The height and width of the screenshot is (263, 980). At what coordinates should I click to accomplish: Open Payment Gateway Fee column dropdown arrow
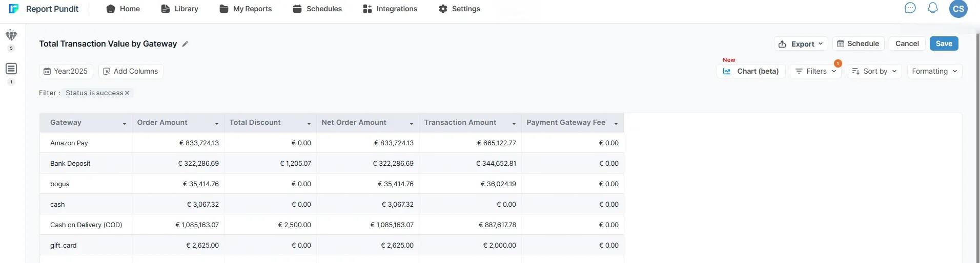coord(616,124)
